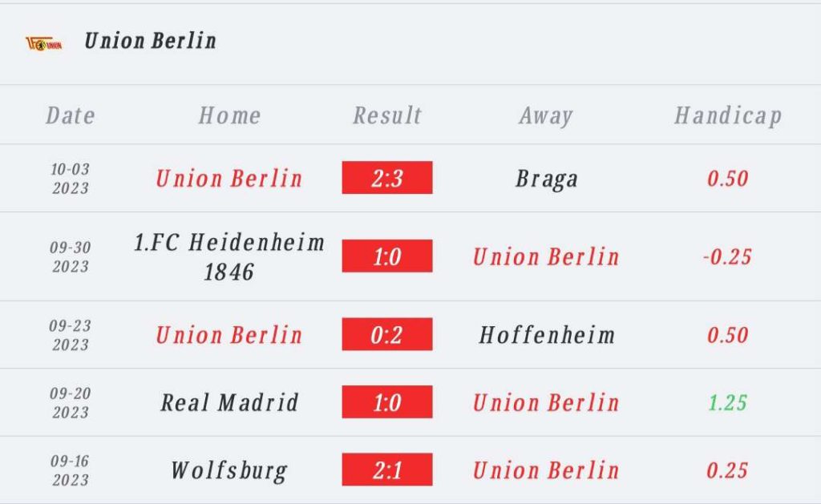821x504 pixels.
Task: Click Hoffenheim team name
Action: [547, 335]
